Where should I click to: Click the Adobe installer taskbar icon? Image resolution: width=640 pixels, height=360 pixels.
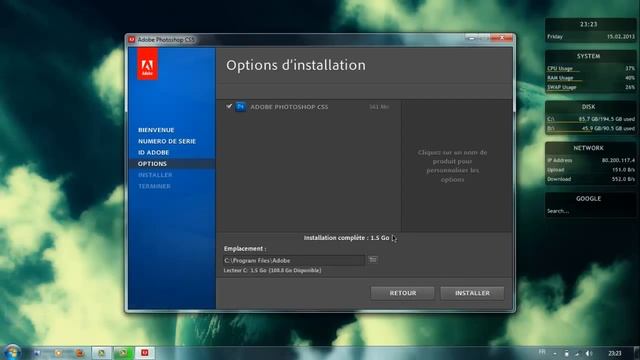pyautogui.click(x=144, y=352)
